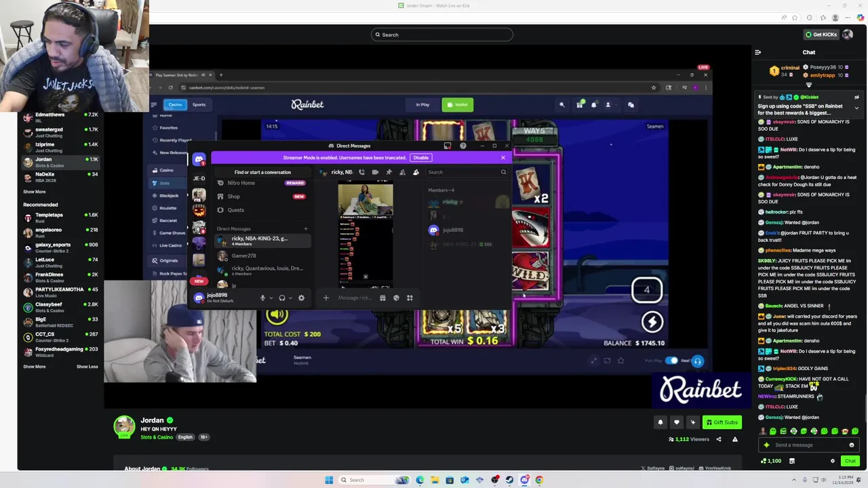Click Windows Start button on taskbar
Viewport: 868px width, 488px height.
point(329,480)
